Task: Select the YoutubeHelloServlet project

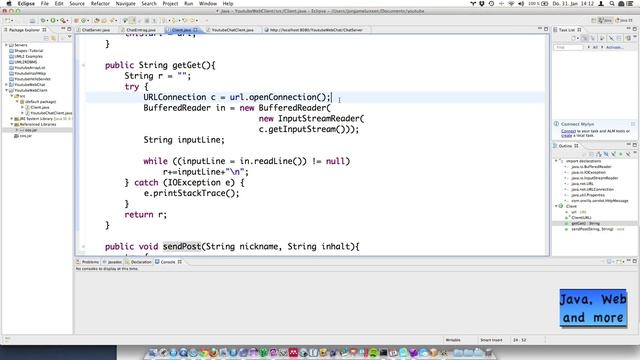Action: (x=33, y=79)
